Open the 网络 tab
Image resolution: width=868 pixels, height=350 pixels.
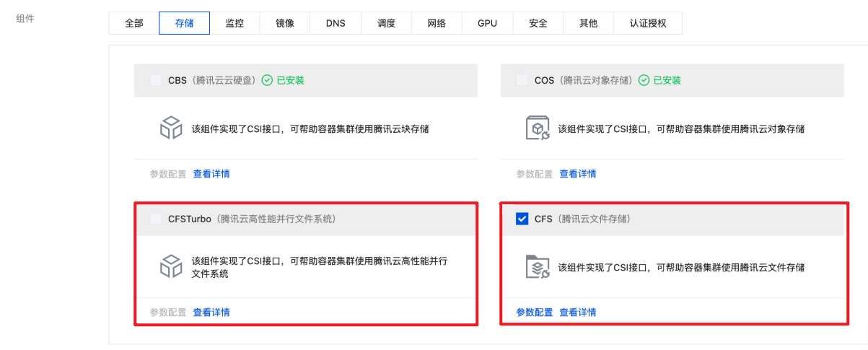(x=437, y=23)
